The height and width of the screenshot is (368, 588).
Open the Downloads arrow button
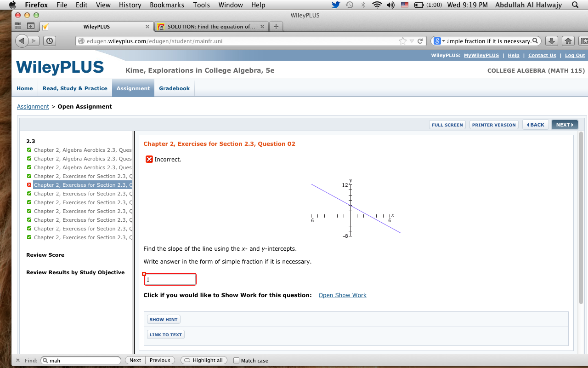552,41
